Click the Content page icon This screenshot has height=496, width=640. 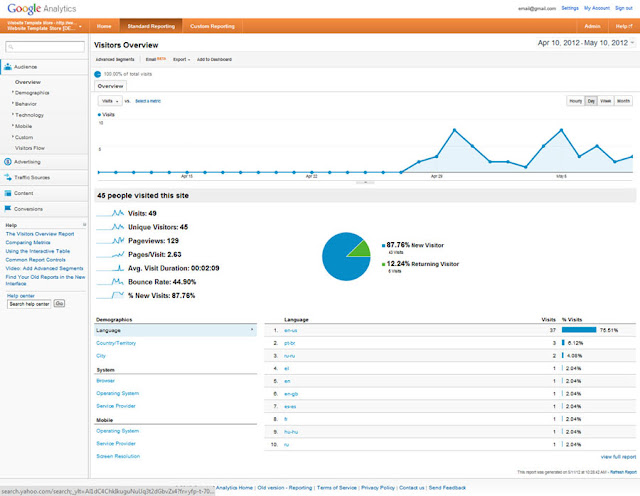(8, 193)
